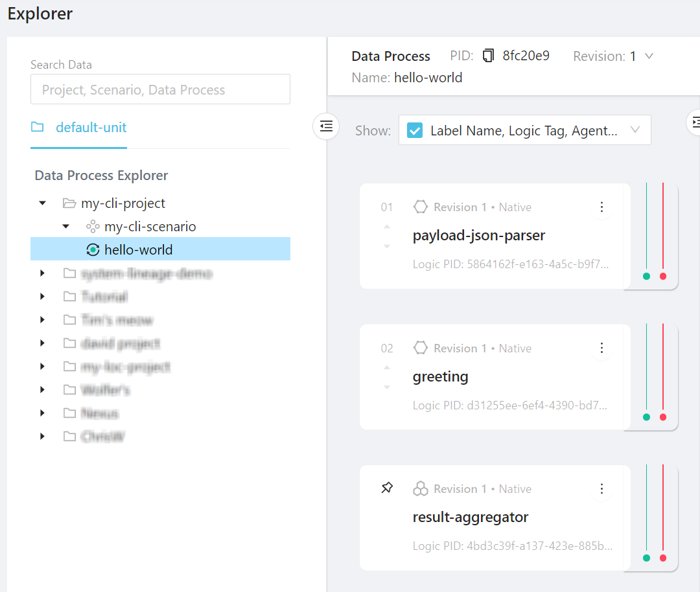Focus the Search Data input field
This screenshot has width=700, height=592.
160,90
